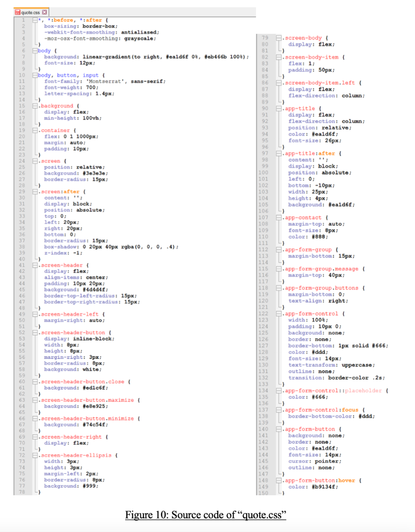
Task: Click 'cursor: pointer;' text
Action: point(315,461)
